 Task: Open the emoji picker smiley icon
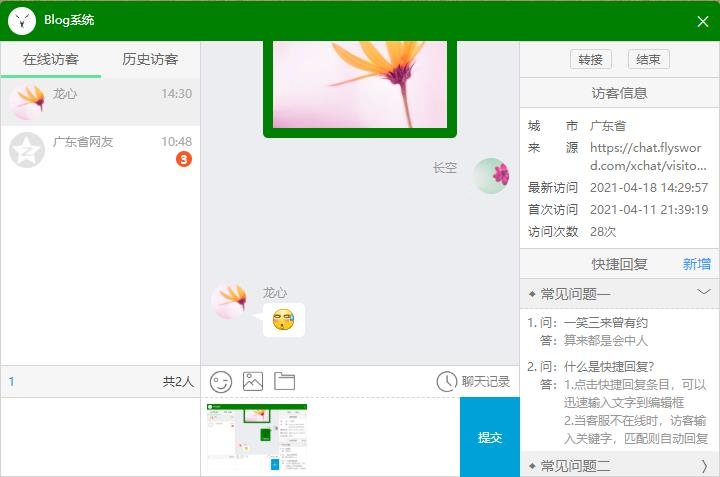221,381
